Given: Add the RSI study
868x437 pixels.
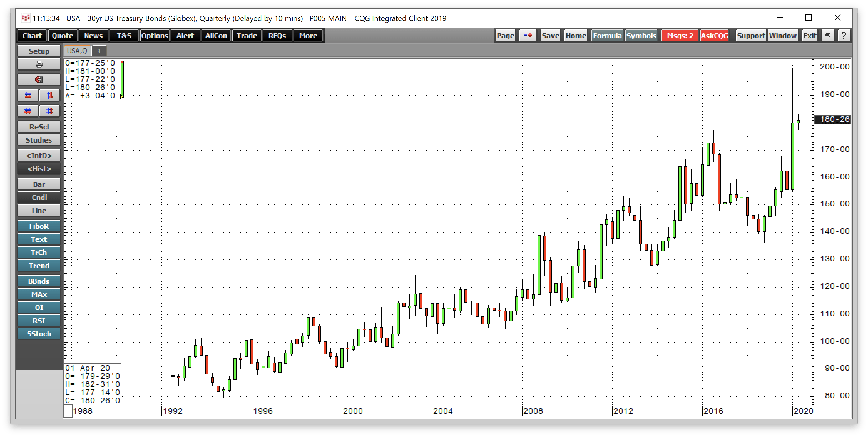Looking at the screenshot, I should 39,320.
